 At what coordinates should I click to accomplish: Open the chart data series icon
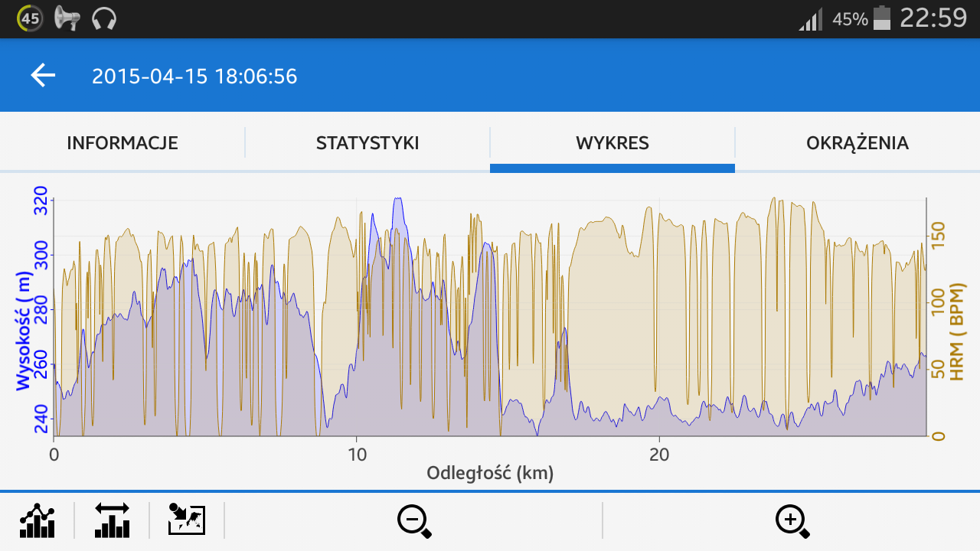[x=37, y=520]
